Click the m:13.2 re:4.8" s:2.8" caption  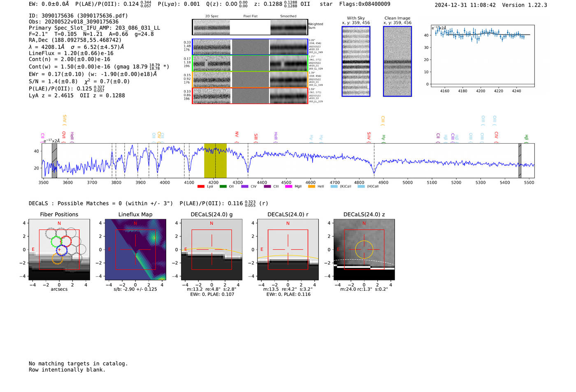coord(212,289)
